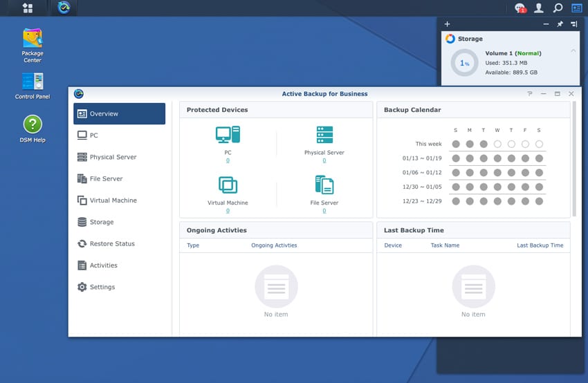Open PC section in the sidebar
The image size is (588, 383).
pyautogui.click(x=119, y=136)
